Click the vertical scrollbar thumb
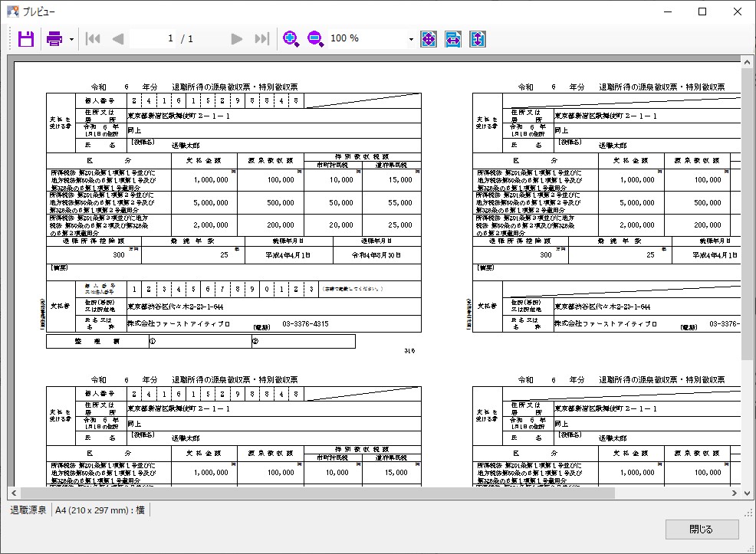 click(x=746, y=214)
